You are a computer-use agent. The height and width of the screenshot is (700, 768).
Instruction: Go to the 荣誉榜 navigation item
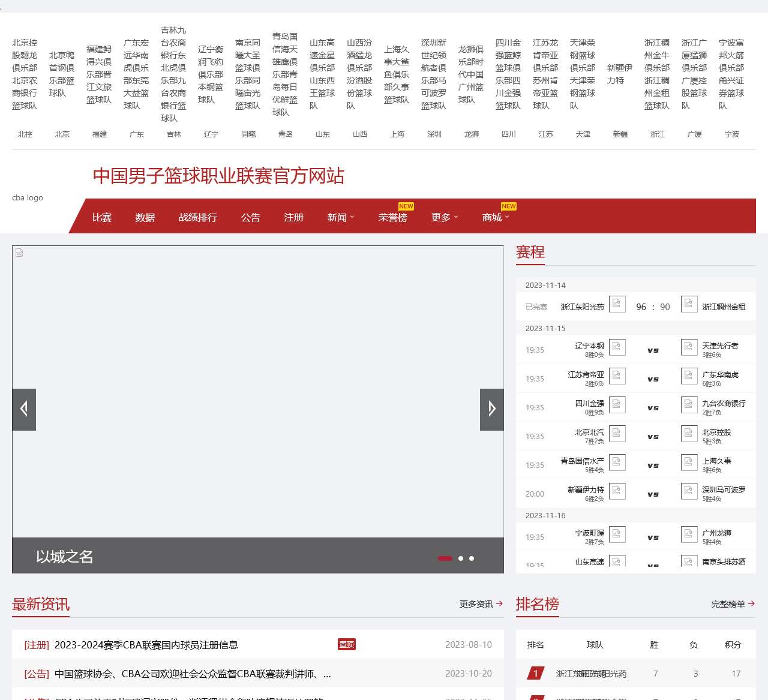[392, 217]
